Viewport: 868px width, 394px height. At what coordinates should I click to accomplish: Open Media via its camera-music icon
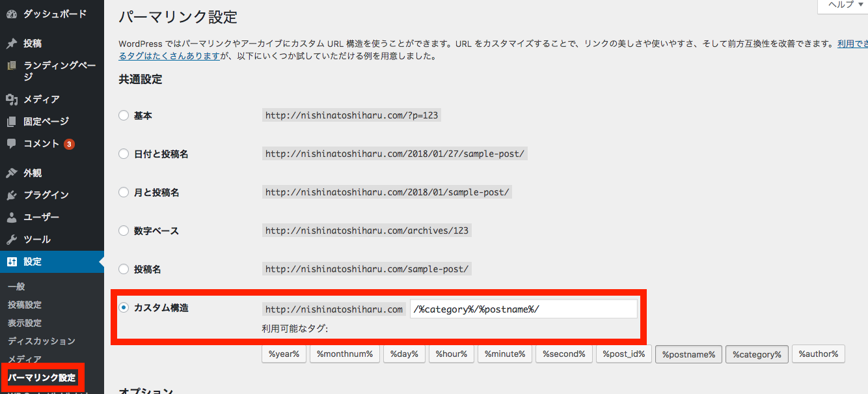(12, 99)
